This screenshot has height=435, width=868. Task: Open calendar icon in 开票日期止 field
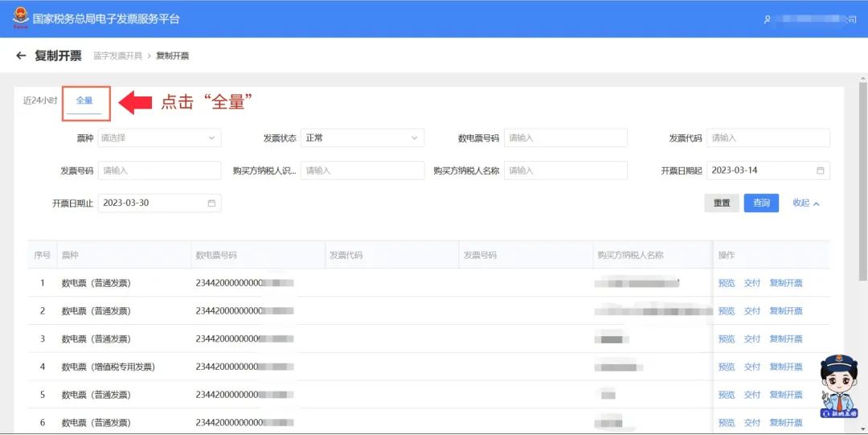(x=211, y=203)
